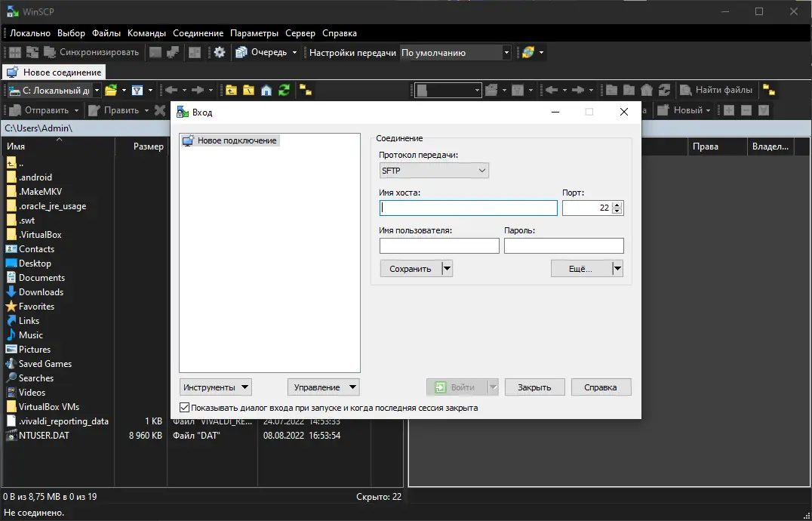This screenshot has width=812, height=521.
Task: Expand the Сохранить button dropdown arrow
Action: tap(447, 268)
